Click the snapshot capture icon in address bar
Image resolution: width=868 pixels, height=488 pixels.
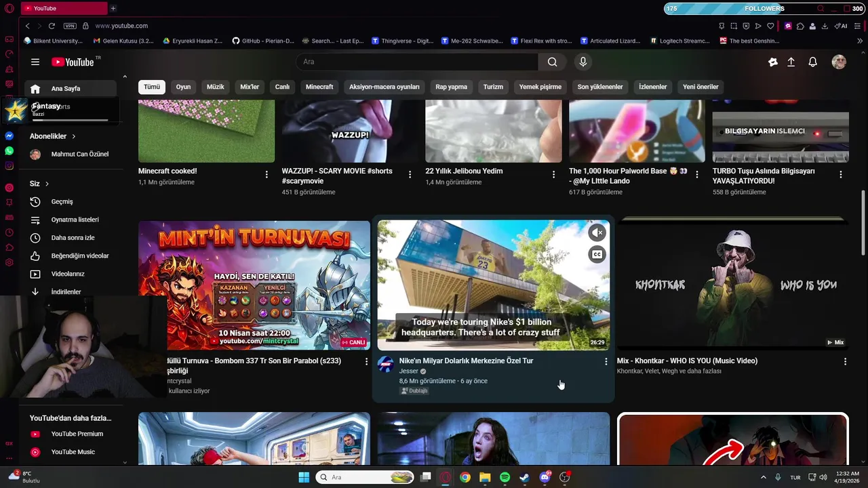tap(734, 26)
